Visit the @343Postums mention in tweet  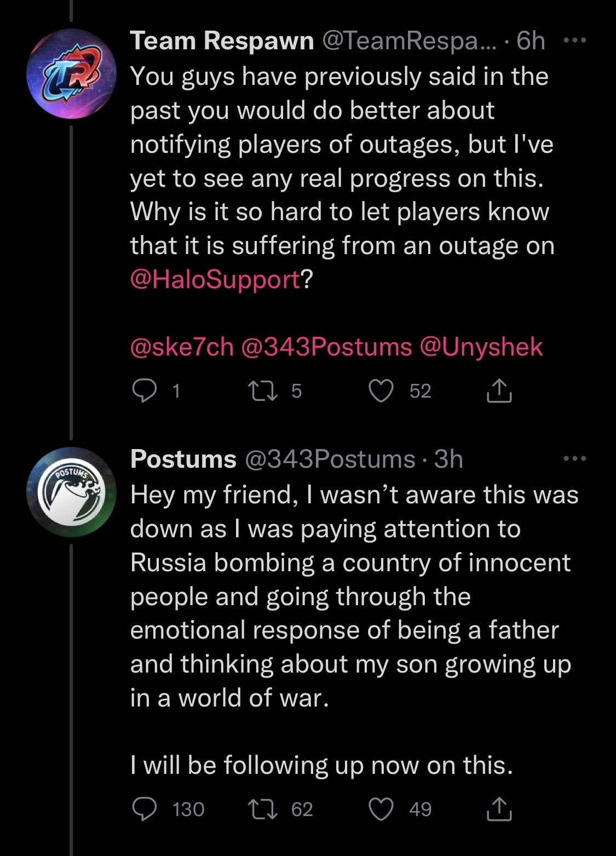326,347
